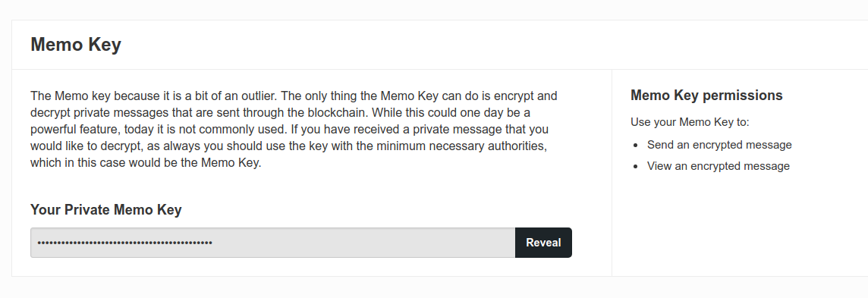Reveal the private memo key

(543, 243)
